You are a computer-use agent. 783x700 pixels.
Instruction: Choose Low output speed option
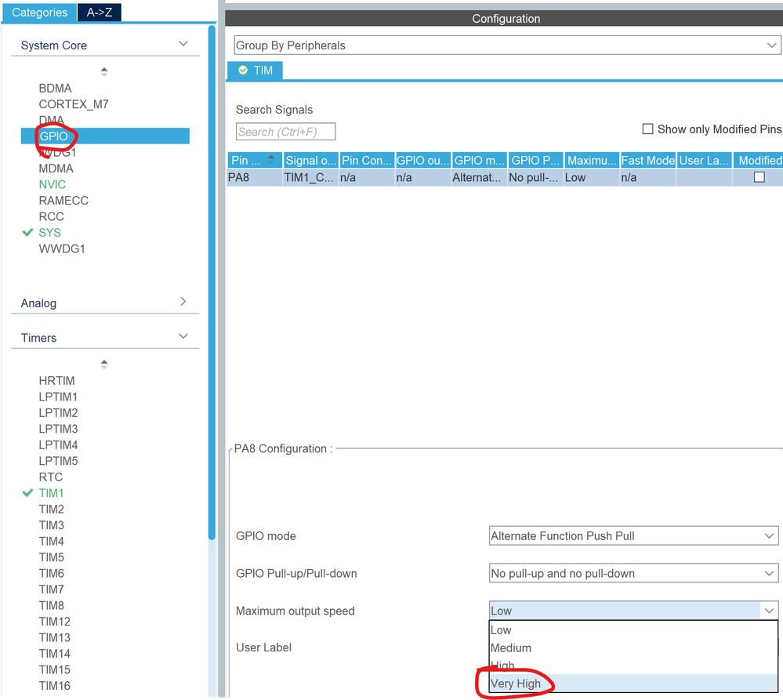pos(633,630)
